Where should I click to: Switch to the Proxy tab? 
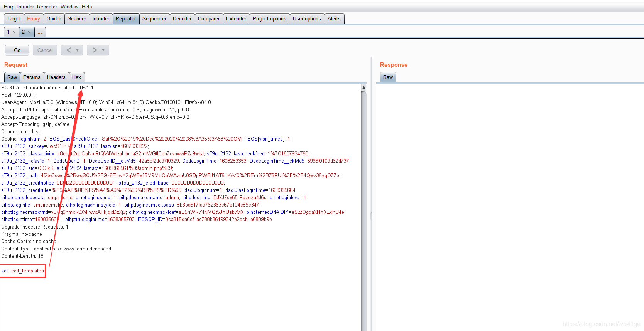coord(34,18)
